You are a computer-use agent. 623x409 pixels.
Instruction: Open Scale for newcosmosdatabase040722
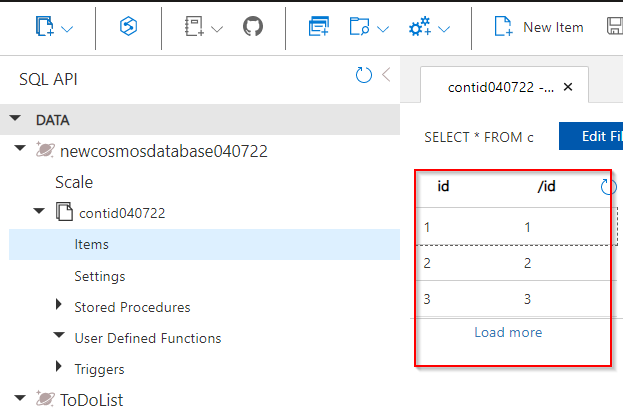click(x=74, y=182)
